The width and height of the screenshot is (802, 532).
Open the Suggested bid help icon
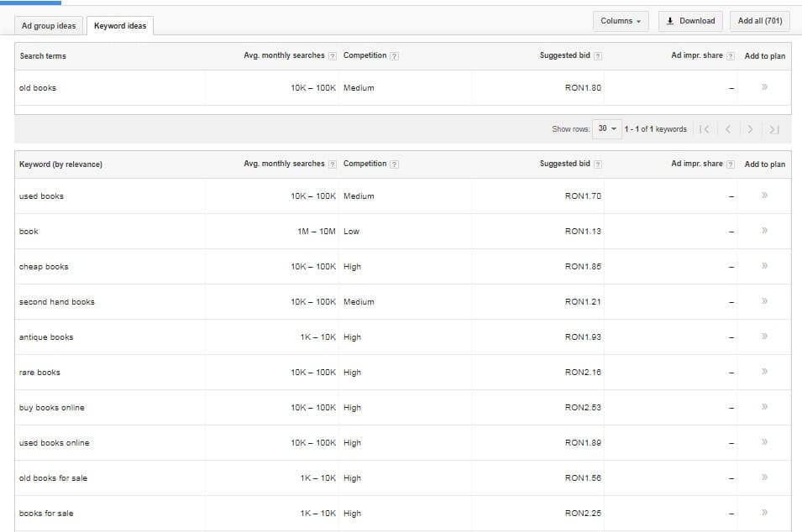tap(596, 55)
